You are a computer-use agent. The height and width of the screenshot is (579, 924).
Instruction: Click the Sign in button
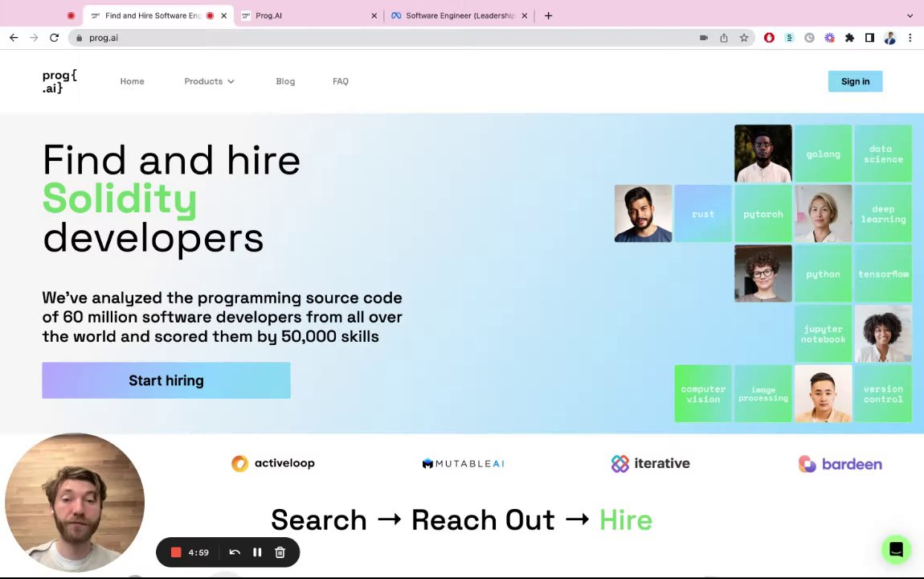coord(855,81)
